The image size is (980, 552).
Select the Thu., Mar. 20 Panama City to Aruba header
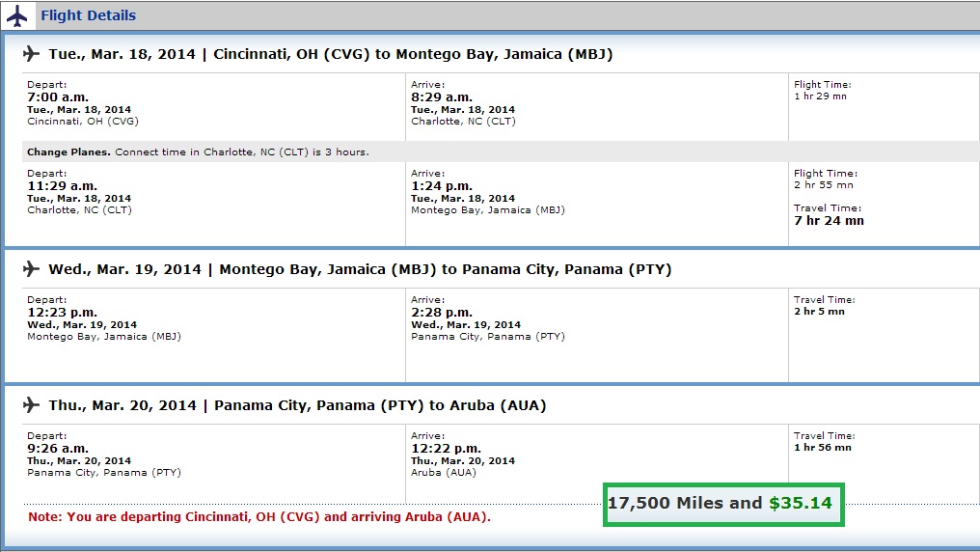pyautogui.click(x=297, y=405)
